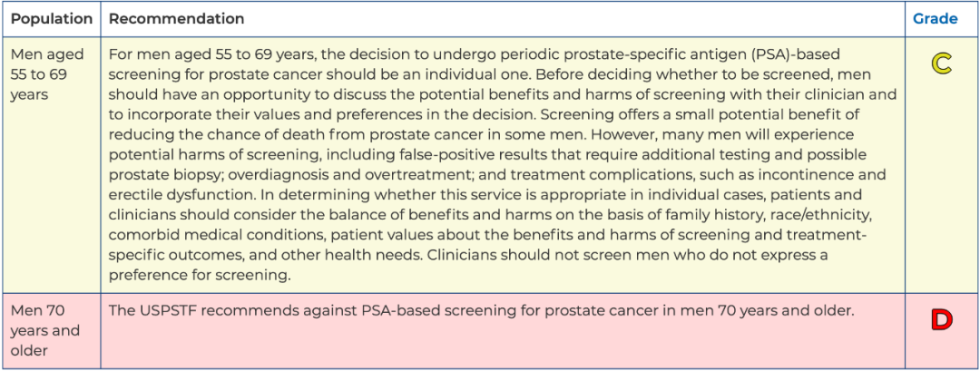Viewport: 980px width, 371px height.
Task: Select the "Men 70 years and older" cell
Action: click(x=51, y=330)
